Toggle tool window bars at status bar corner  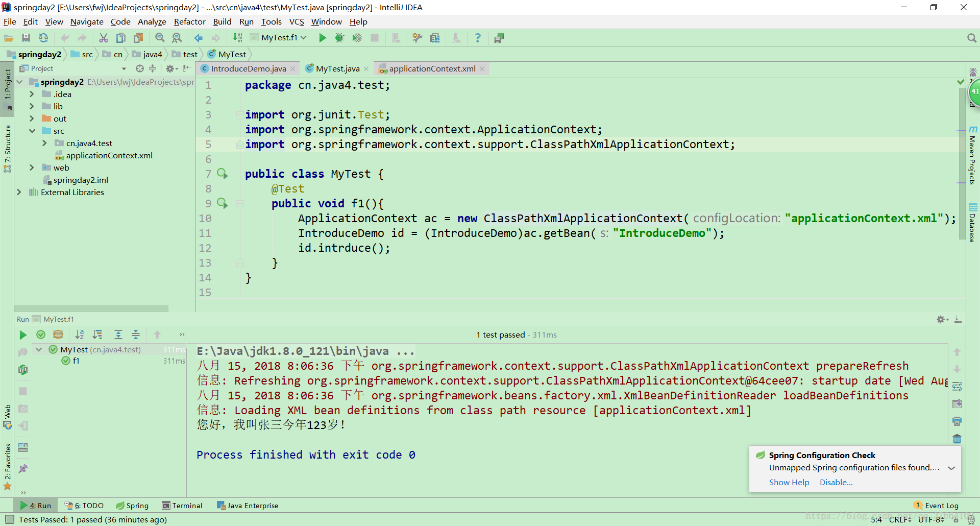pos(9,519)
